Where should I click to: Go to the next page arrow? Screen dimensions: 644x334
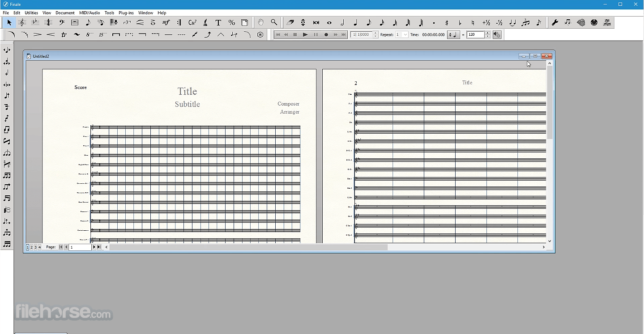click(x=94, y=247)
